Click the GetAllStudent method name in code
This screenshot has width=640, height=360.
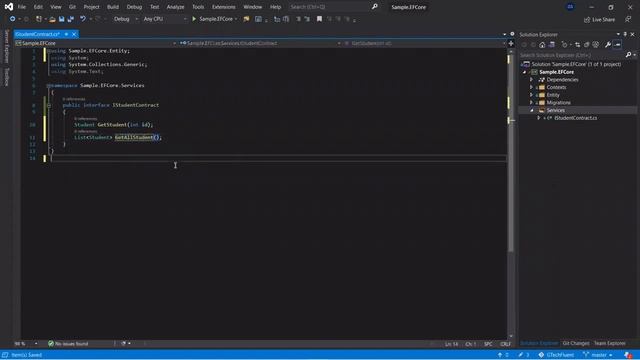[x=134, y=138]
